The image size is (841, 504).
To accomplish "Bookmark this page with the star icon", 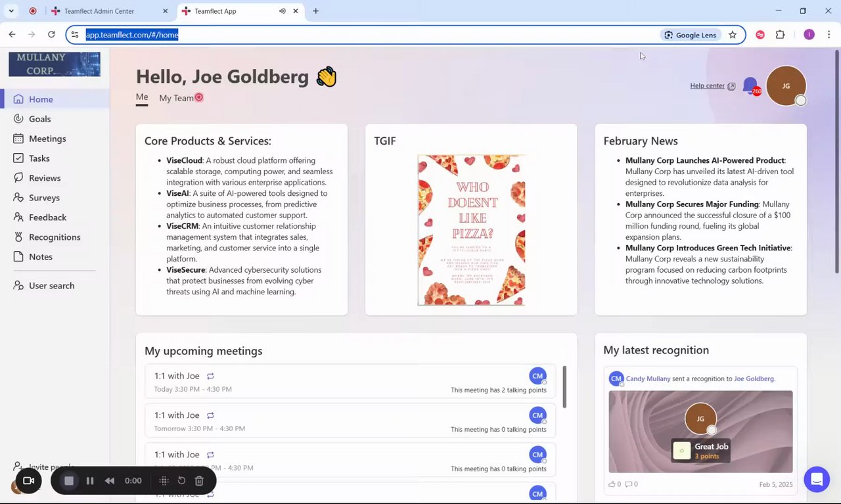I will tap(733, 35).
